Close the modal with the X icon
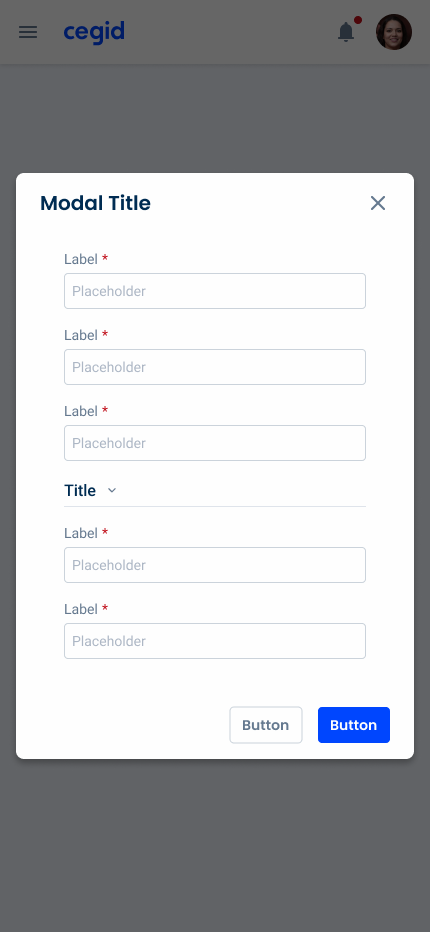 coord(378,203)
